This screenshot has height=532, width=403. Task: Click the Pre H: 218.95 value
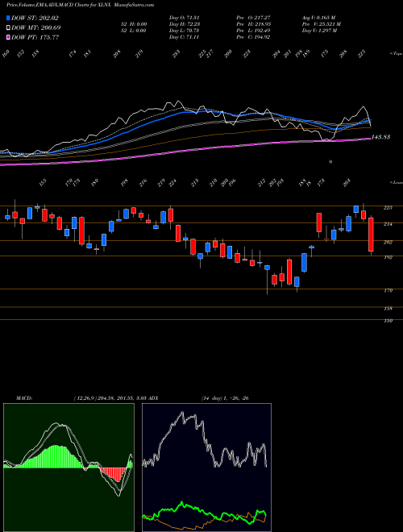point(253,24)
